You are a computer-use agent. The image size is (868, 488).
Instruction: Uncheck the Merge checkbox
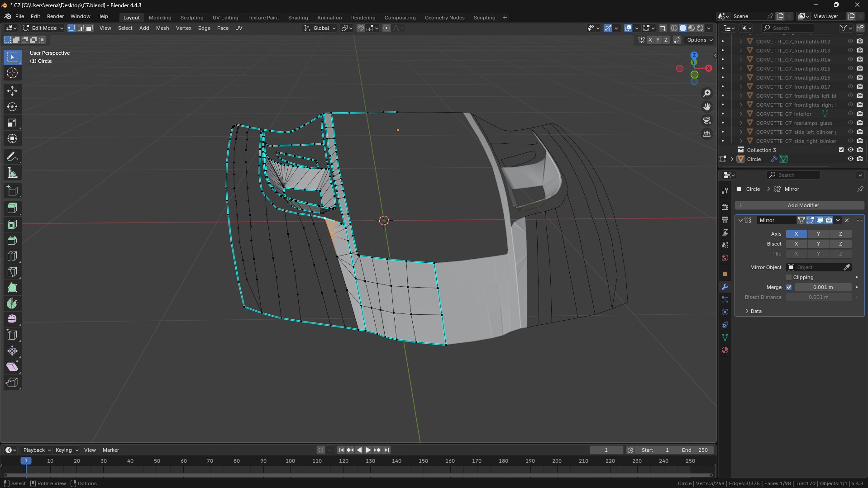click(789, 287)
